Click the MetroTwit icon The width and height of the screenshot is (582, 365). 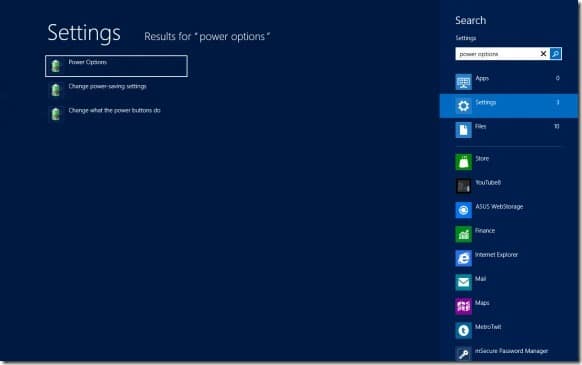(x=464, y=330)
